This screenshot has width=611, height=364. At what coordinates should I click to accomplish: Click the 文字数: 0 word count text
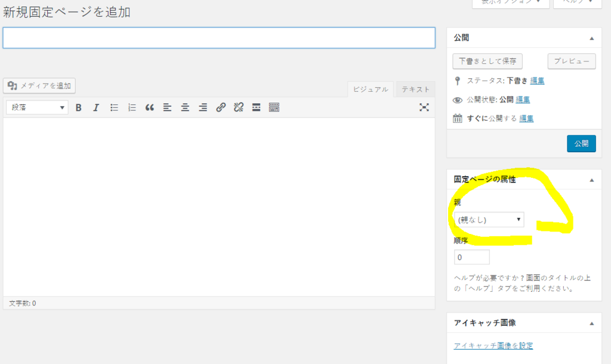tap(23, 303)
